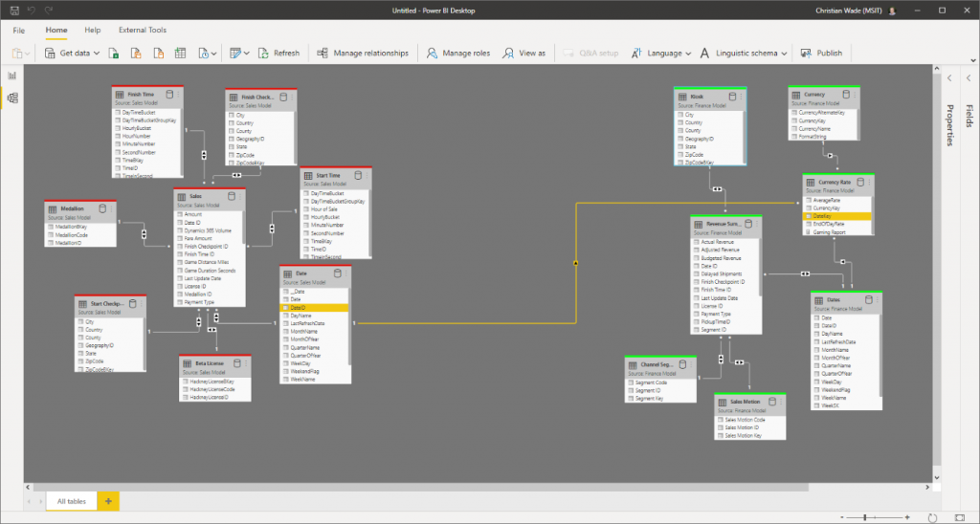Click the Get data table icon
The image size is (980, 524).
click(50, 54)
